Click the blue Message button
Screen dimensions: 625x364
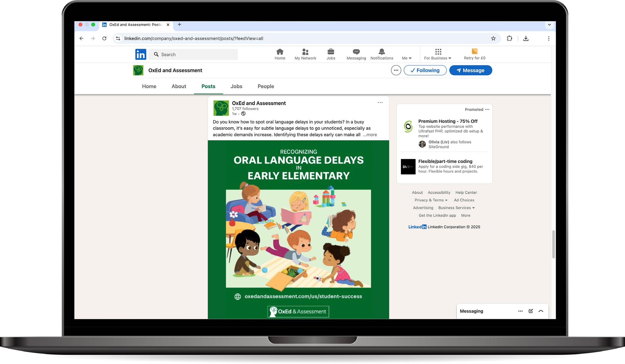(x=471, y=70)
